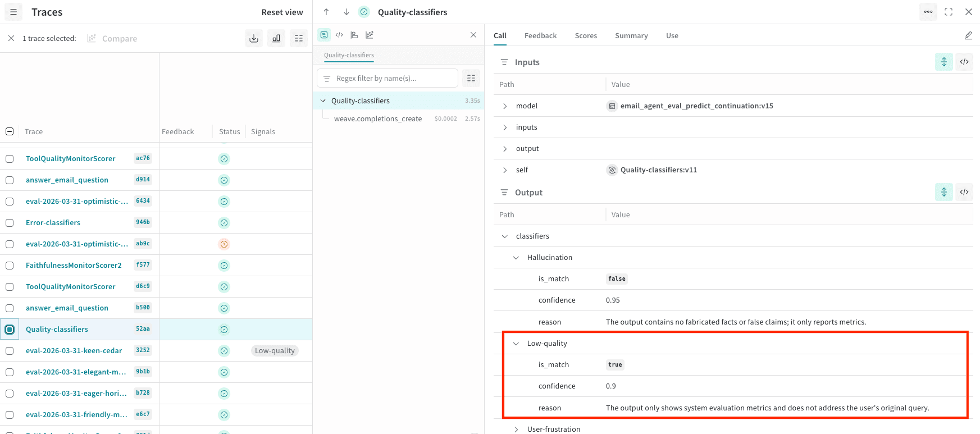This screenshot has height=434, width=980.
Task: Open the manage columns icon
Action: coord(299,38)
